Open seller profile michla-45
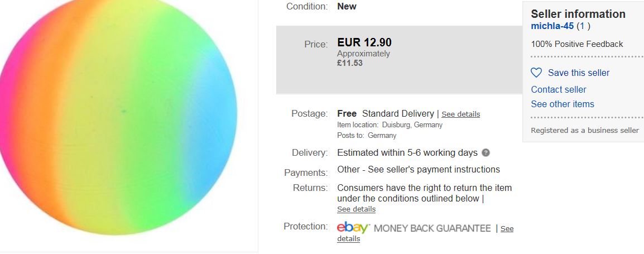644x254 pixels. (552, 26)
